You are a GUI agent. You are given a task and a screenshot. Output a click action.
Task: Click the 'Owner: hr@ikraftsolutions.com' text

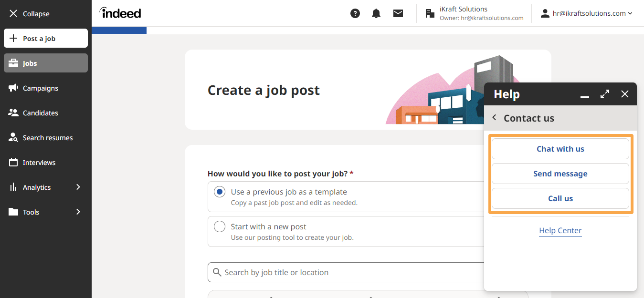click(482, 18)
